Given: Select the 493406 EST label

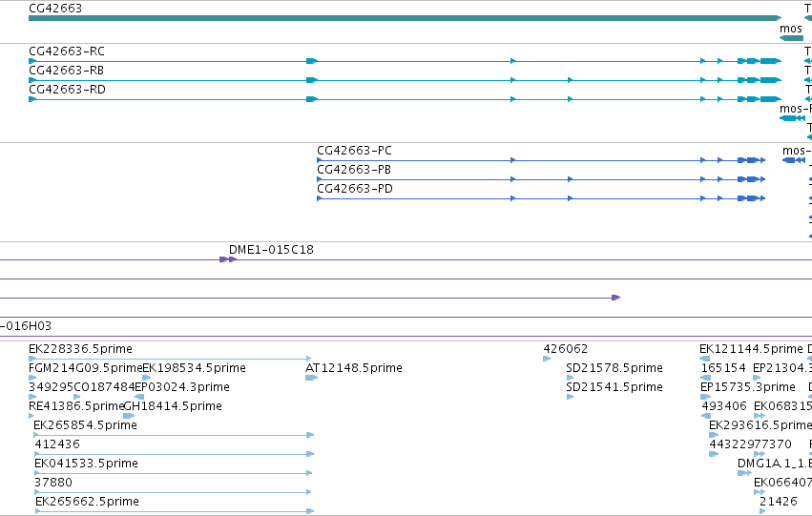Looking at the screenshot, I should (724, 406).
